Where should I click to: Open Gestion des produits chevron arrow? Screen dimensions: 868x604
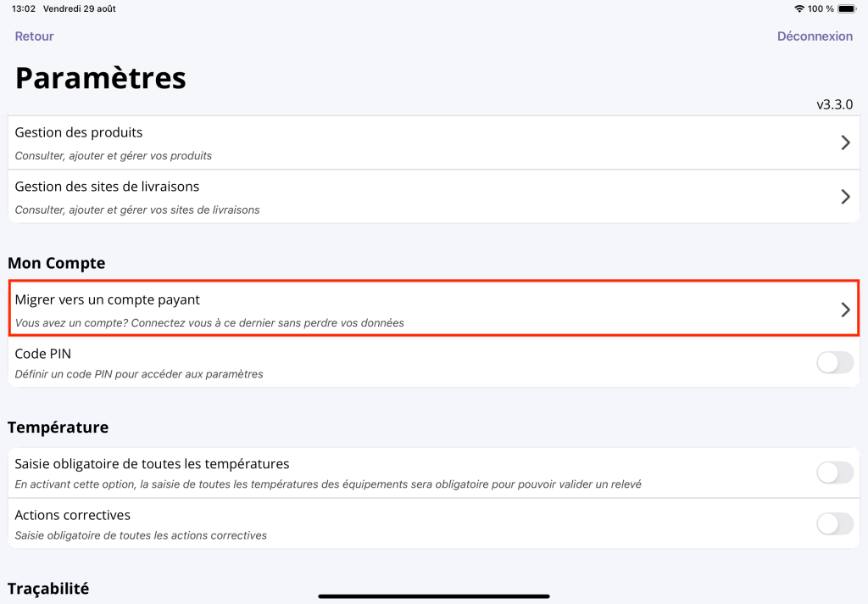844,143
